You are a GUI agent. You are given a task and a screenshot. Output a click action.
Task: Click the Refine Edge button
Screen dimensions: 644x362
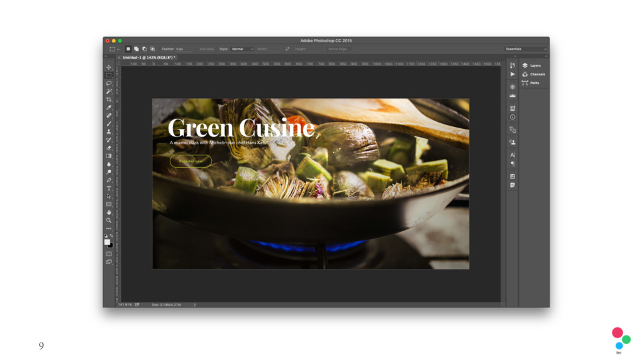point(338,49)
